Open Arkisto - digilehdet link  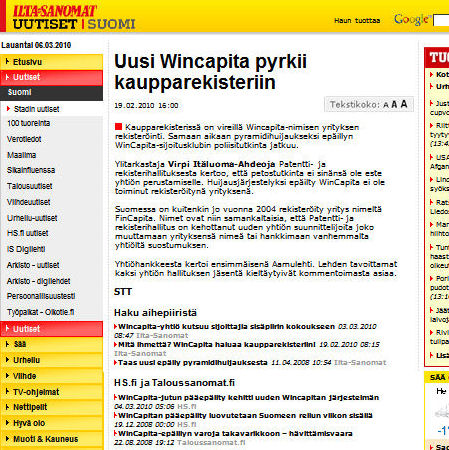39,281
